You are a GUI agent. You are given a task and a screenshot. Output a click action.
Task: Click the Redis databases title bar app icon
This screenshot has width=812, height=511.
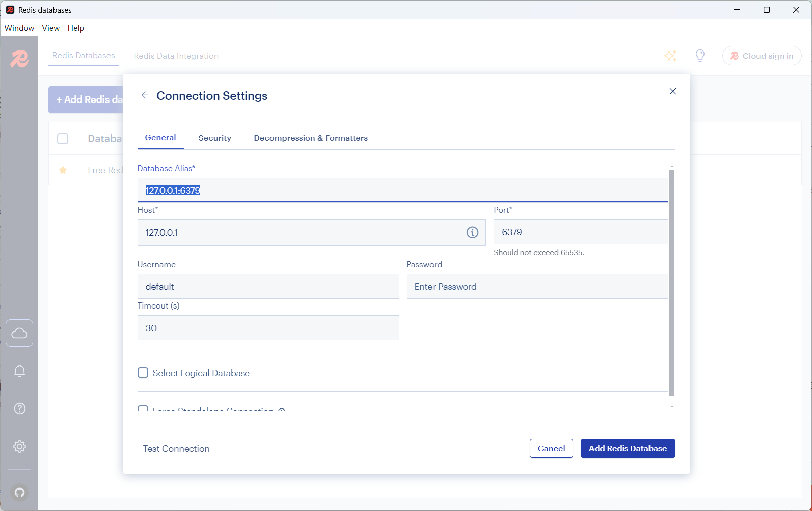(x=10, y=10)
